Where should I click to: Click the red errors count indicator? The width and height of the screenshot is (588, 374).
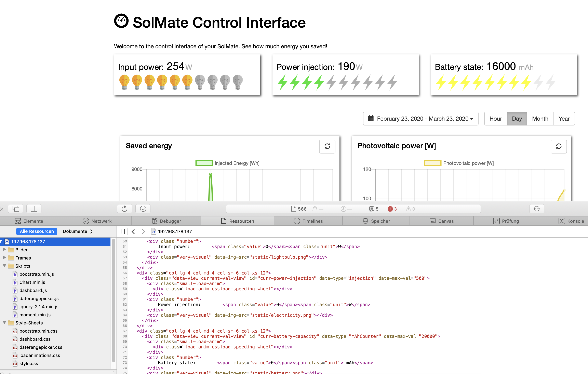392,209
